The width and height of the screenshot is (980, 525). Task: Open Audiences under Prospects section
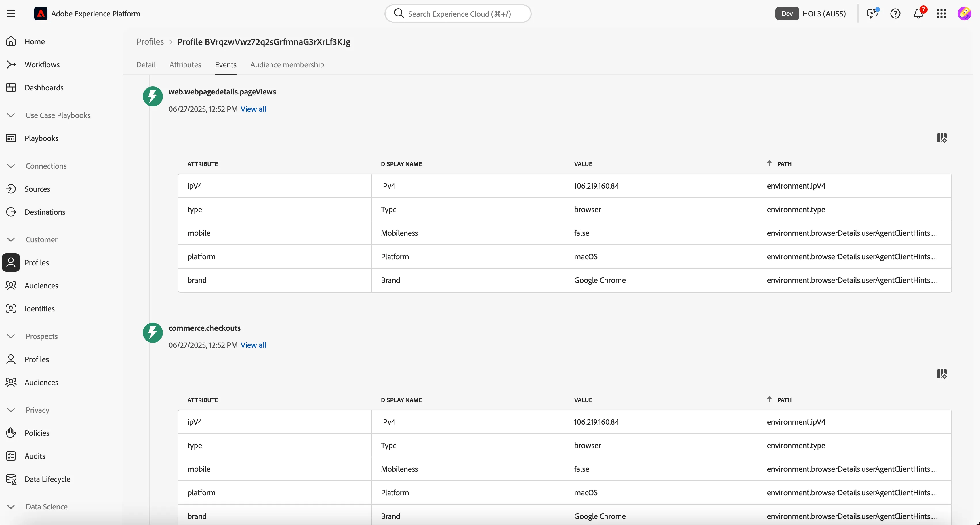41,382
